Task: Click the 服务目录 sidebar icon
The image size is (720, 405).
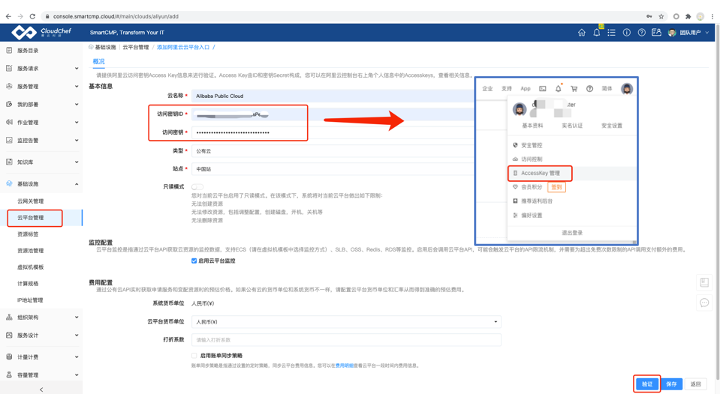Action: pos(9,51)
